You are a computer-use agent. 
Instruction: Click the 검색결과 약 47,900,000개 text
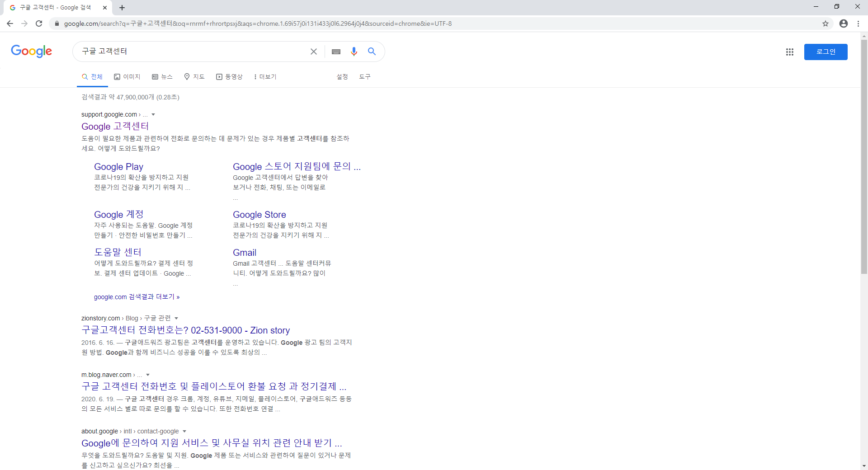130,97
